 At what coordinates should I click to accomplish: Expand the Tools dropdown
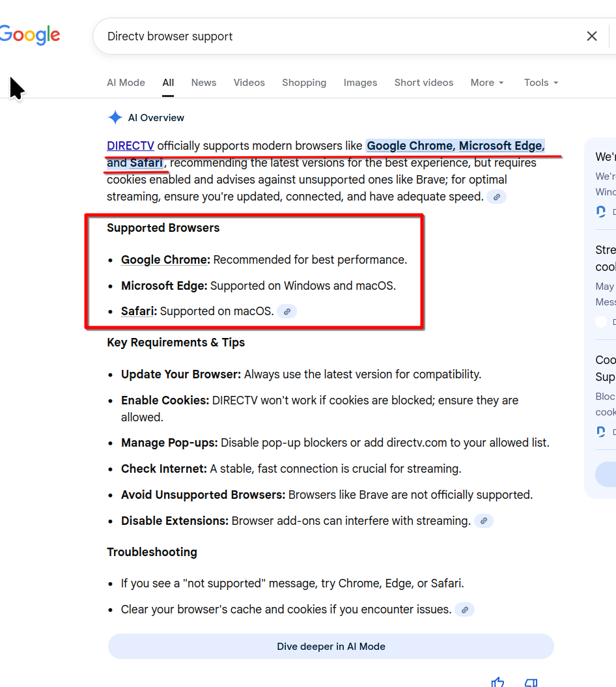pyautogui.click(x=541, y=83)
